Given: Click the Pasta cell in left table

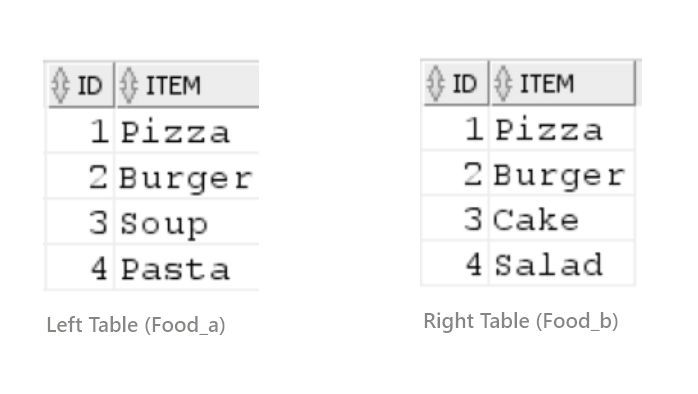Looking at the screenshot, I should point(187,268).
